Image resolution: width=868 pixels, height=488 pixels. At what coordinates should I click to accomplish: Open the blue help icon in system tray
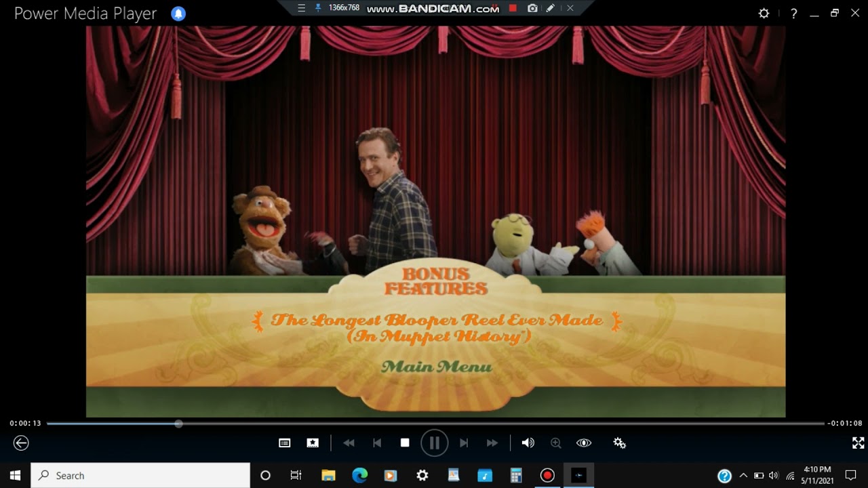tap(724, 475)
